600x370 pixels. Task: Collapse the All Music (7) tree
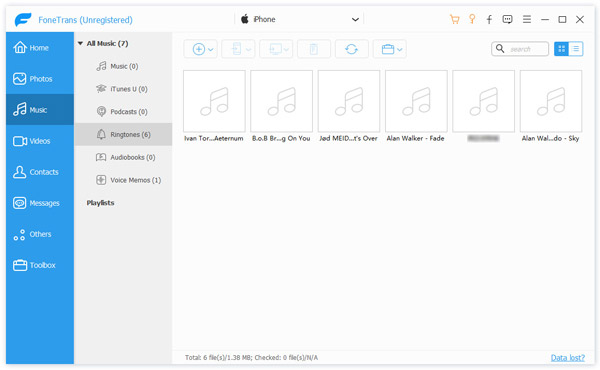[80, 43]
